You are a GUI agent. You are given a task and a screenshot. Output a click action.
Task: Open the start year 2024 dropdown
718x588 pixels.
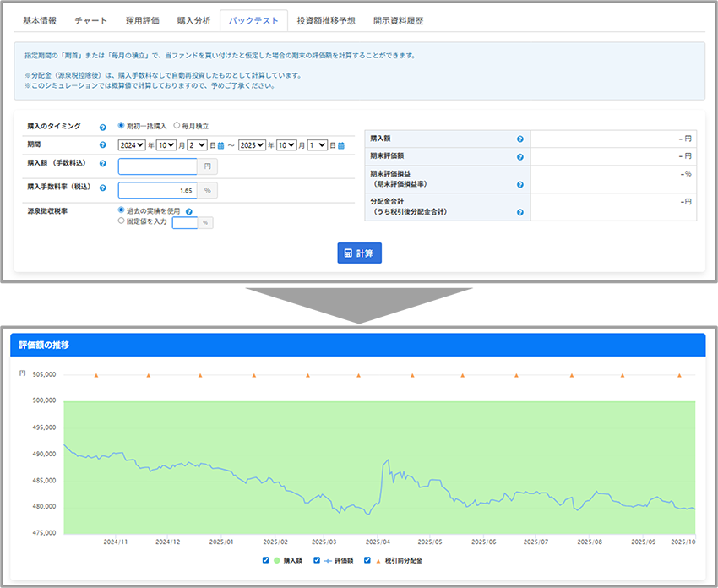click(x=132, y=145)
